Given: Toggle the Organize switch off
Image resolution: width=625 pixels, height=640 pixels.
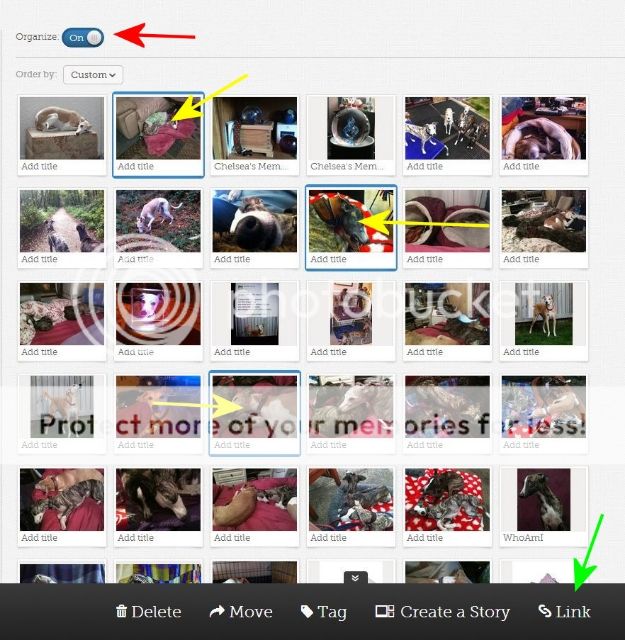Looking at the screenshot, I should pos(83,38).
